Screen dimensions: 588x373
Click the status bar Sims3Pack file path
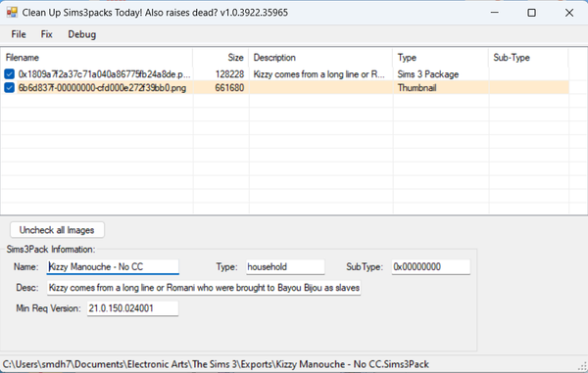click(x=216, y=364)
